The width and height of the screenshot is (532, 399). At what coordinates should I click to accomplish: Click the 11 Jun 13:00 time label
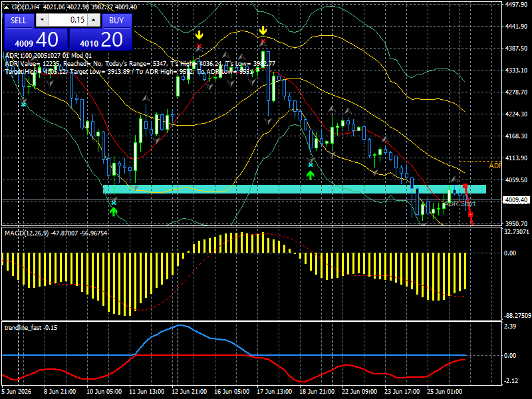pos(146,392)
